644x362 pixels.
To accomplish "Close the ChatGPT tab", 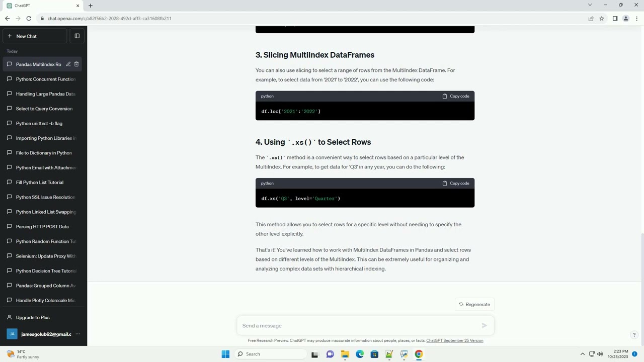I will pyautogui.click(x=77, y=6).
